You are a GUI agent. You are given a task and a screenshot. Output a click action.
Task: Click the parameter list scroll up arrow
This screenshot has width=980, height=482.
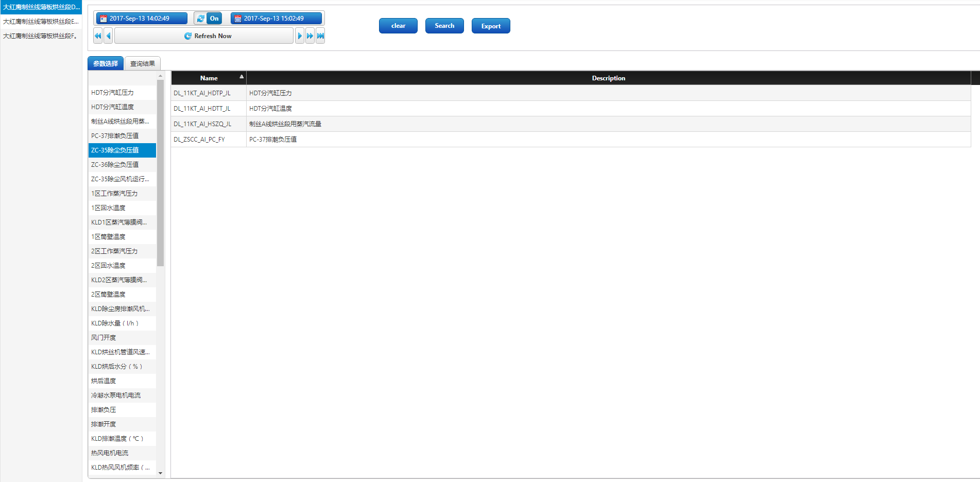coord(161,76)
